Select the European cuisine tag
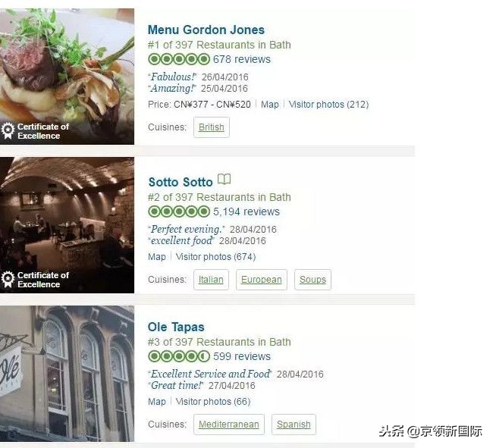This screenshot has width=493, height=448. point(261,280)
